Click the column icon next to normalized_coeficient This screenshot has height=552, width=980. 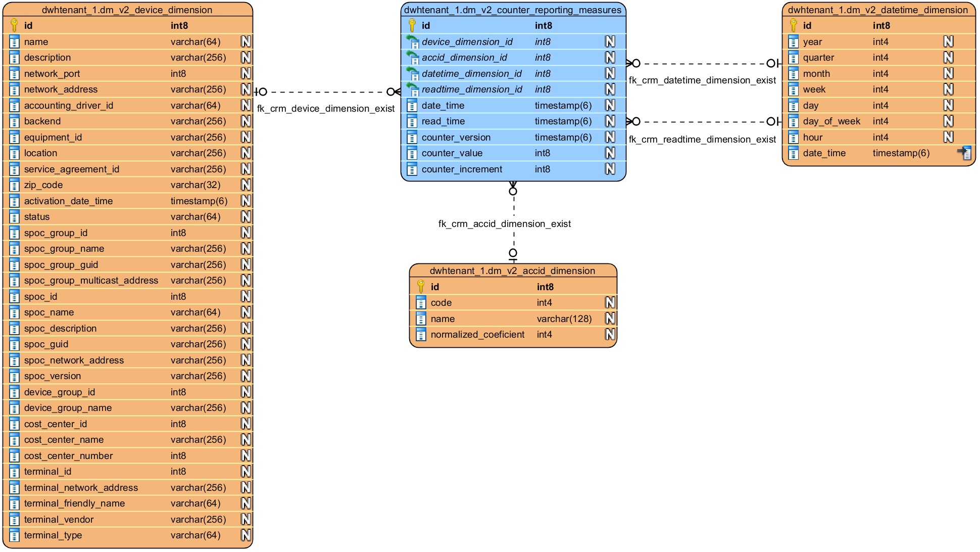tap(421, 334)
